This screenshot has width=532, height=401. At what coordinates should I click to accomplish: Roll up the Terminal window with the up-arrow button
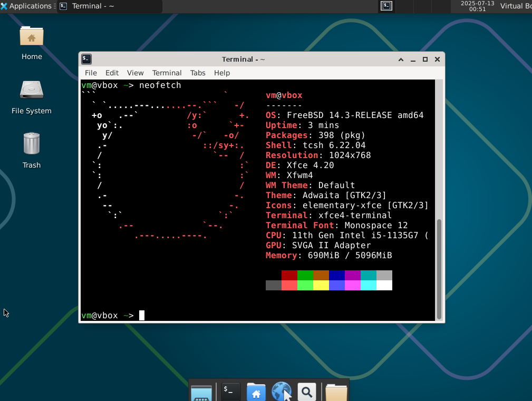[401, 60]
